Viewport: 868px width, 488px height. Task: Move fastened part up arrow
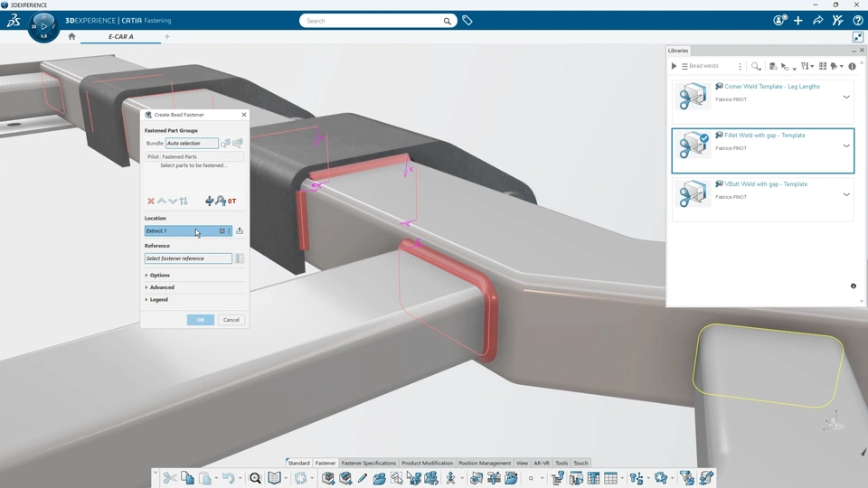[x=162, y=201]
